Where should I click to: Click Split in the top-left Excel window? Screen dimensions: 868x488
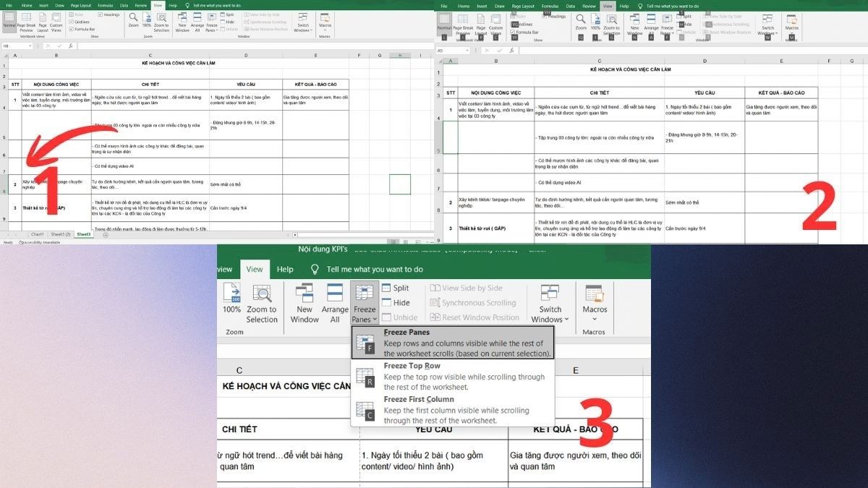click(226, 14)
